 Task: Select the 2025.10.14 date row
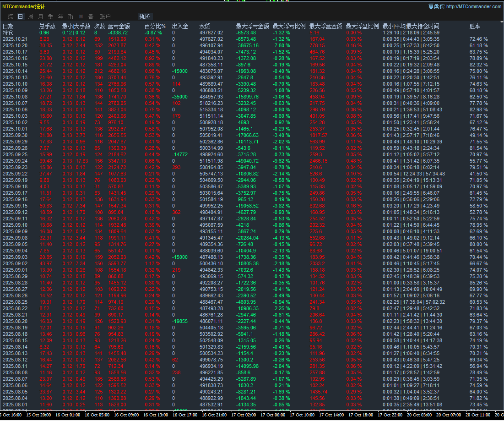pyautogui.click(x=15, y=71)
